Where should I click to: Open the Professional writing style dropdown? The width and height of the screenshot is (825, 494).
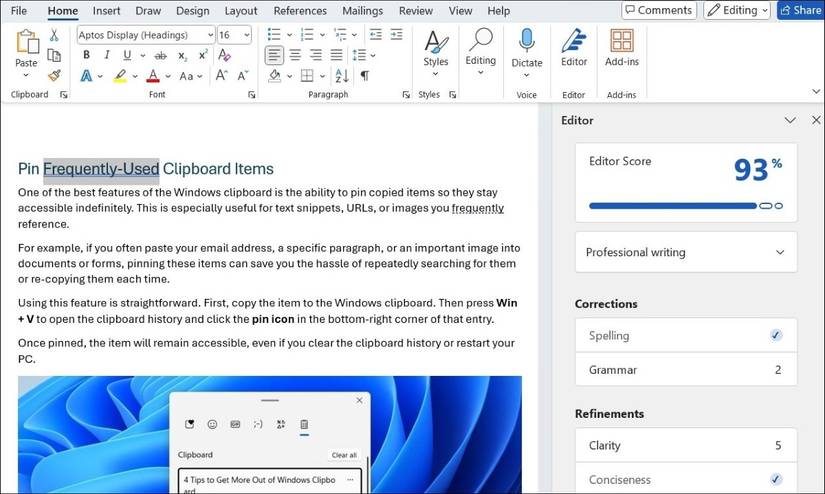pyautogui.click(x=686, y=252)
